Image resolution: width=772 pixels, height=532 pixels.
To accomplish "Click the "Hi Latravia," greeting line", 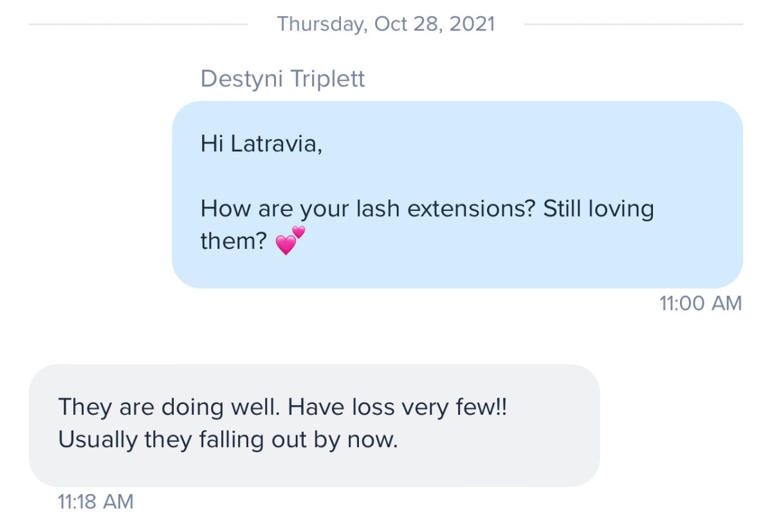I will click(261, 143).
